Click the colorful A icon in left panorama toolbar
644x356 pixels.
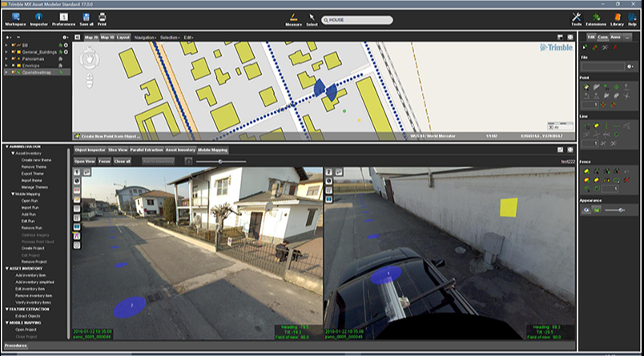pos(77,236)
